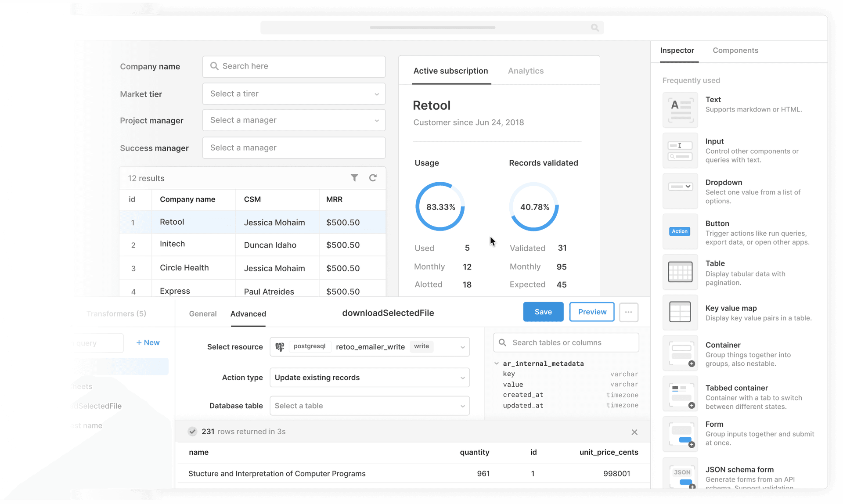Select the Form component icon
The image size is (843, 504).
680,434
